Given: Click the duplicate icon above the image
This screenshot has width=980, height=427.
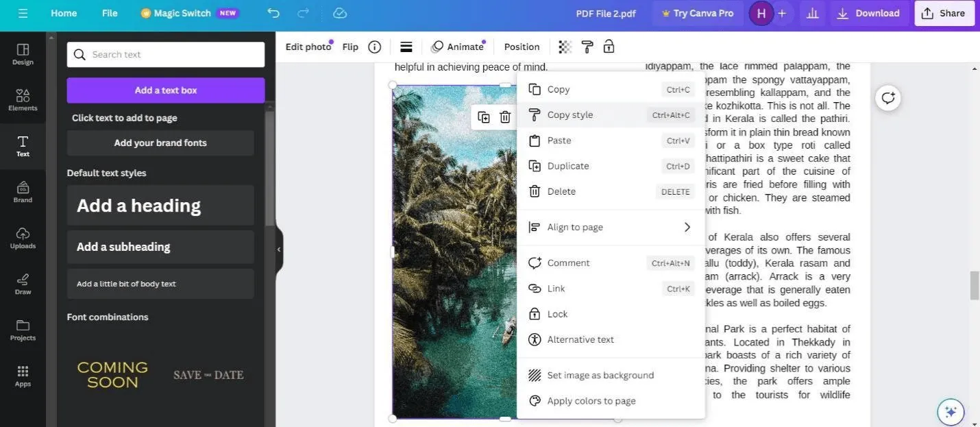Looking at the screenshot, I should [484, 116].
